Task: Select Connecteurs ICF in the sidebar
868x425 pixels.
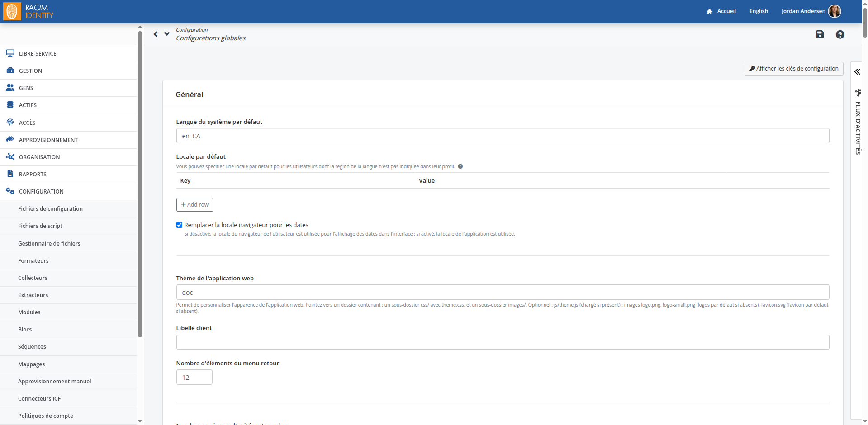Action: pos(39,399)
